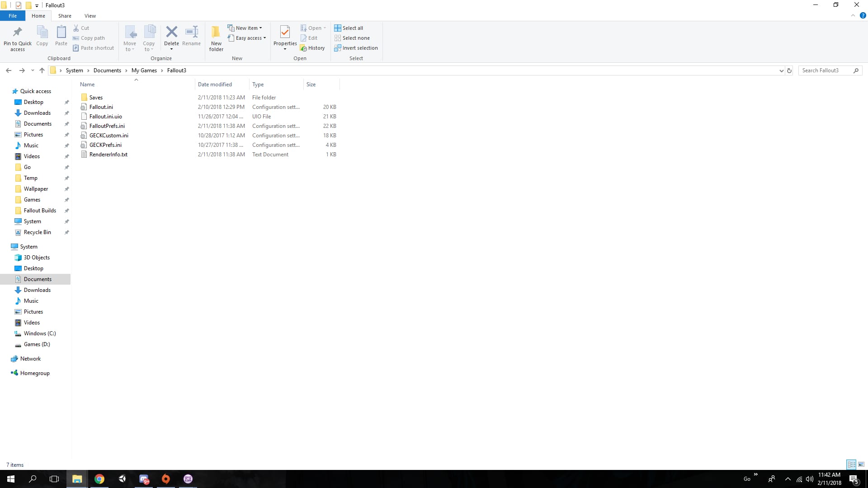Image resolution: width=868 pixels, height=488 pixels.
Task: Go forward with the forward arrow
Action: point(22,70)
